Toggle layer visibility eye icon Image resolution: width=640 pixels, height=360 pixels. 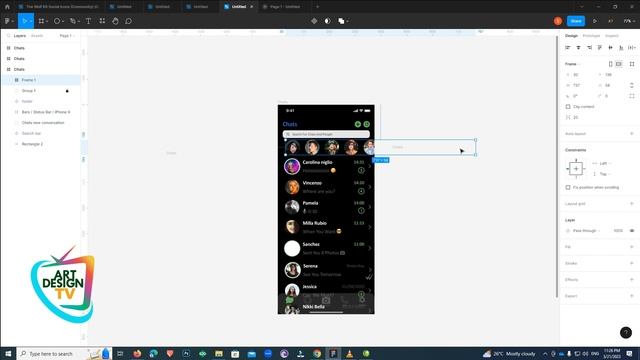click(632, 231)
